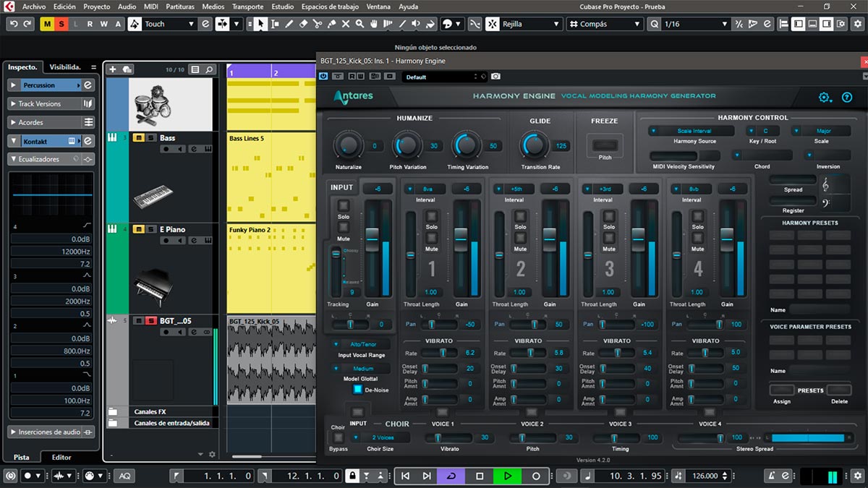Select the Object Selection arrow tool

click(x=260, y=24)
